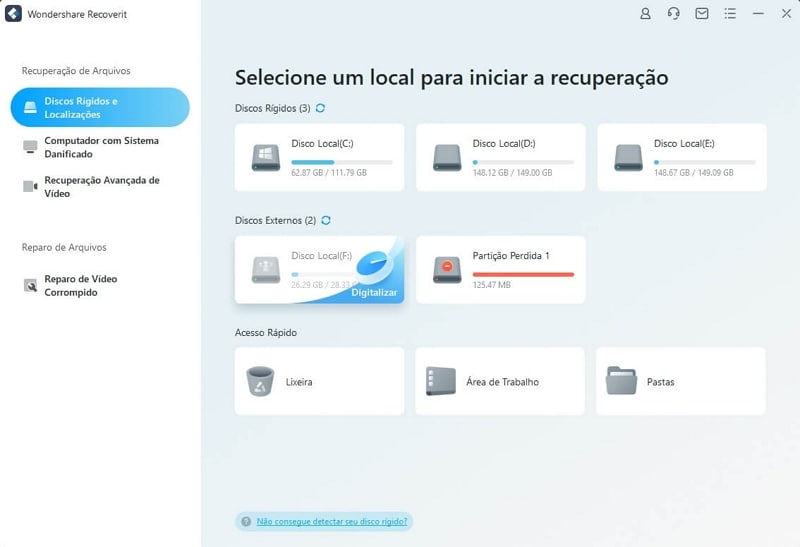Open Computador com Sistema Danificado
Viewport: 800px width, 547px height.
pyautogui.click(x=100, y=147)
